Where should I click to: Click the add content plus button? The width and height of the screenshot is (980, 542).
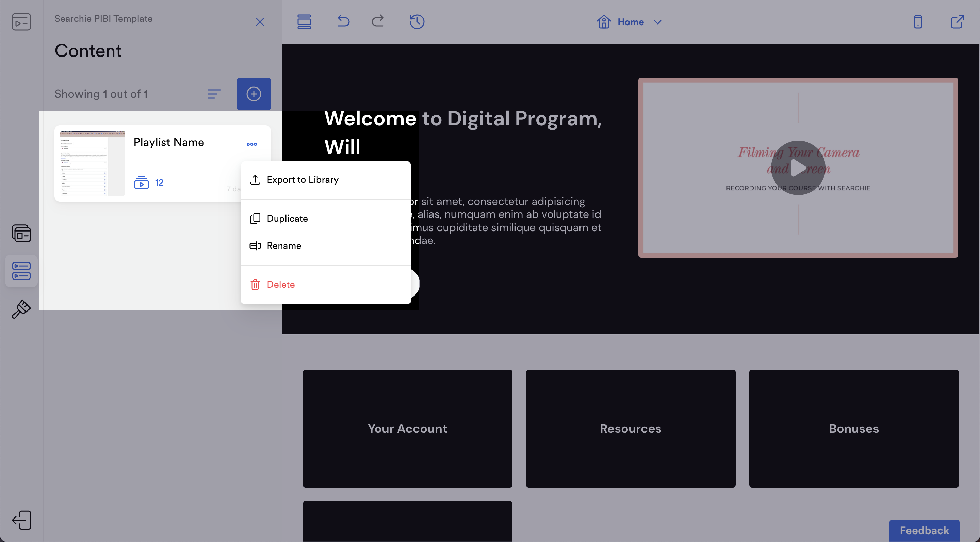tap(254, 94)
